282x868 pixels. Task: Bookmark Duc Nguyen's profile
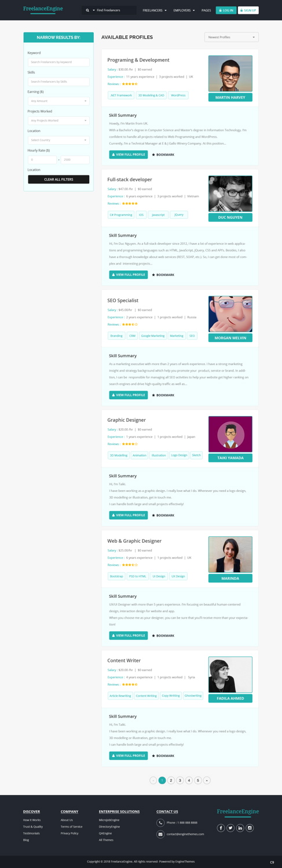point(163,275)
